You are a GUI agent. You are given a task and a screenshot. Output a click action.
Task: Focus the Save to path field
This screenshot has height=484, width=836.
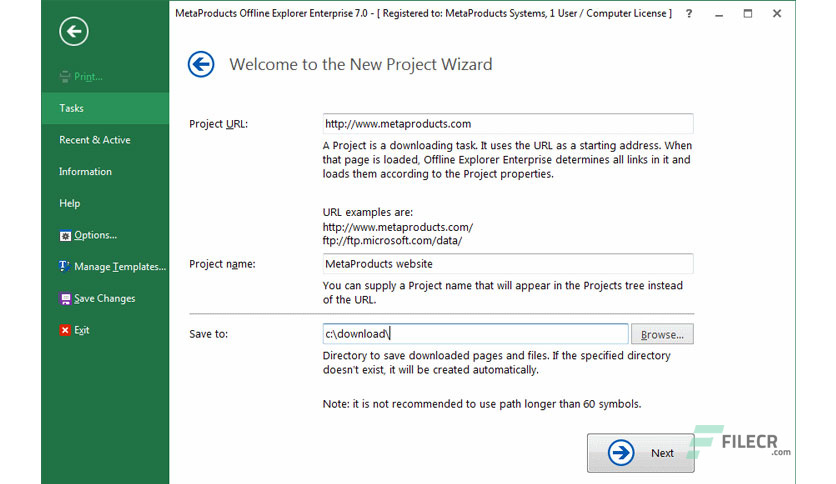pos(475,334)
